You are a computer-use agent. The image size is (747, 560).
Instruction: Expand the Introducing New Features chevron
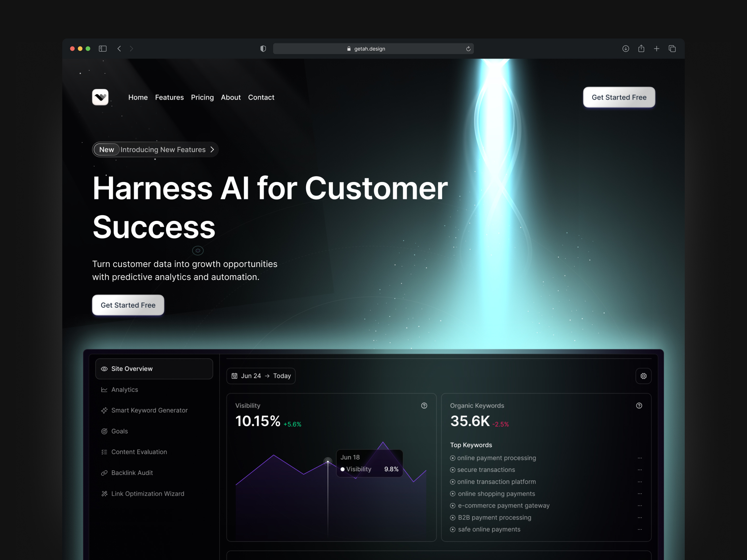(212, 150)
